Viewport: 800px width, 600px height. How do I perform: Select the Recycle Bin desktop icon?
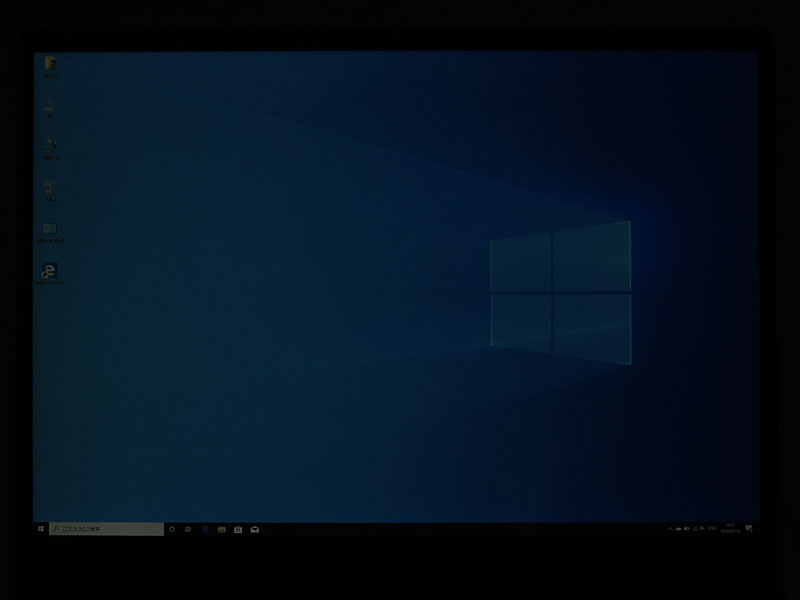point(50,190)
